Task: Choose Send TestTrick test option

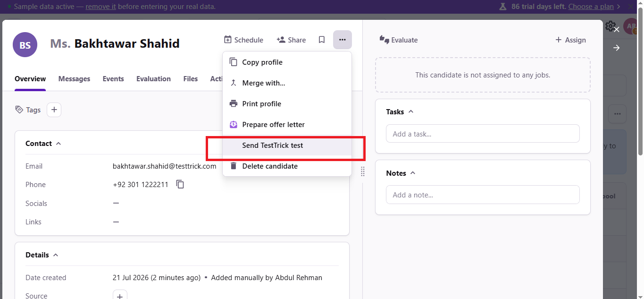Action: [287, 145]
